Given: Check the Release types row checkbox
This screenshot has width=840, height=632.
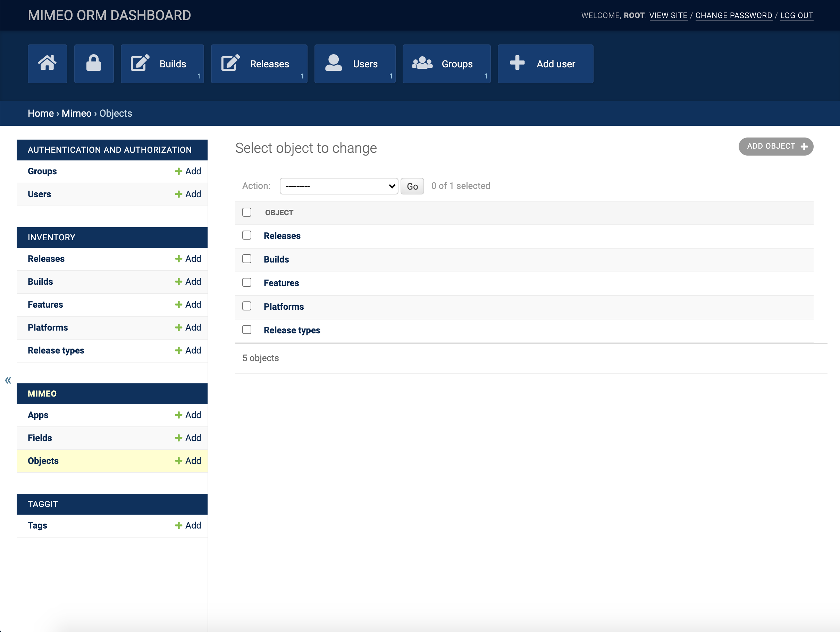Looking at the screenshot, I should pos(247,330).
